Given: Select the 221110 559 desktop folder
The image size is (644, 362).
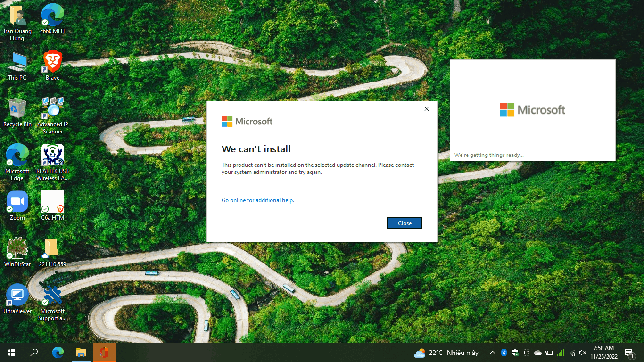Looking at the screenshot, I should pyautogui.click(x=53, y=252).
